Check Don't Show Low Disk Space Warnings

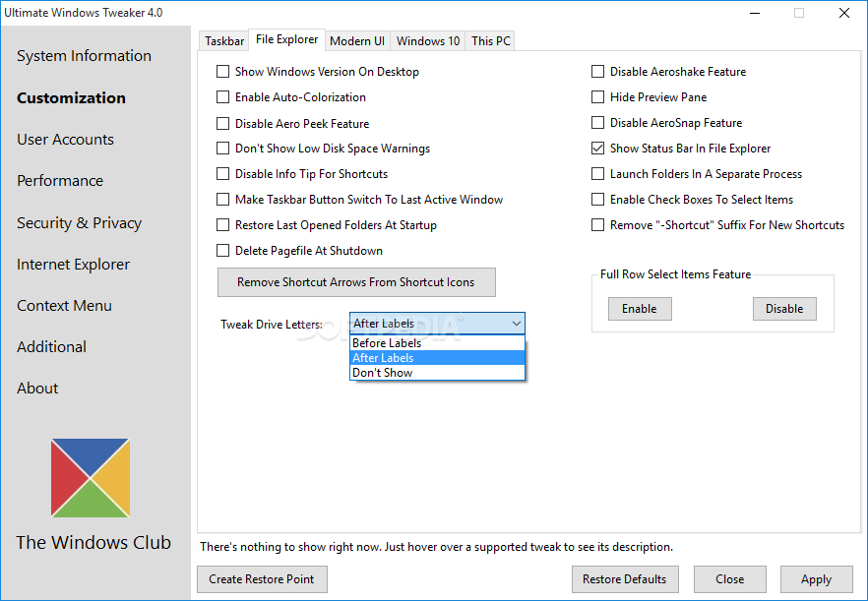coord(222,149)
